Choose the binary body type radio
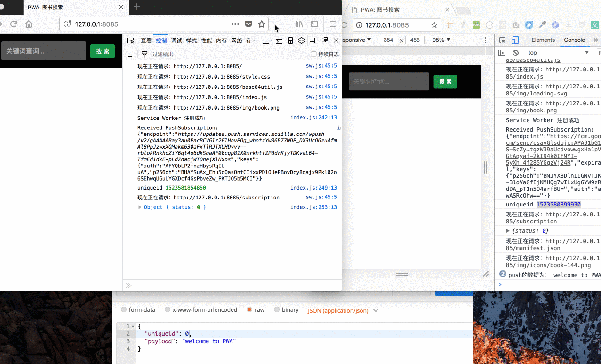This screenshot has width=601, height=364. pyautogui.click(x=277, y=310)
